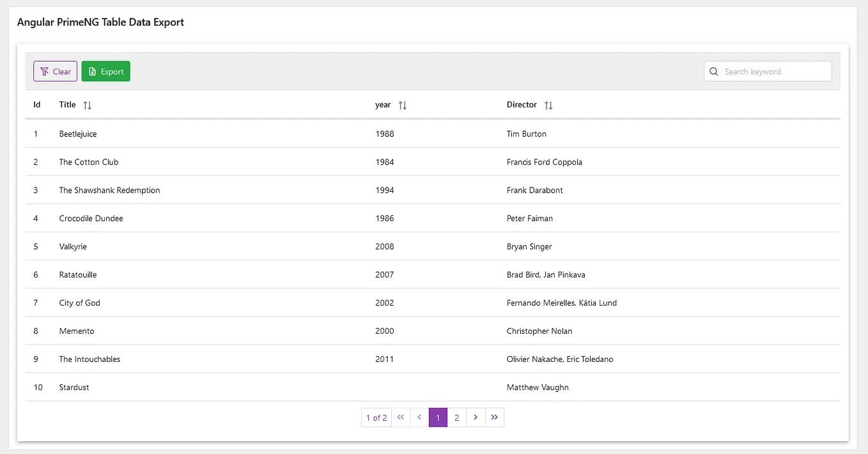Image resolution: width=868 pixels, height=454 pixels.
Task: Click the 1 of 2 page indicator
Action: (376, 417)
